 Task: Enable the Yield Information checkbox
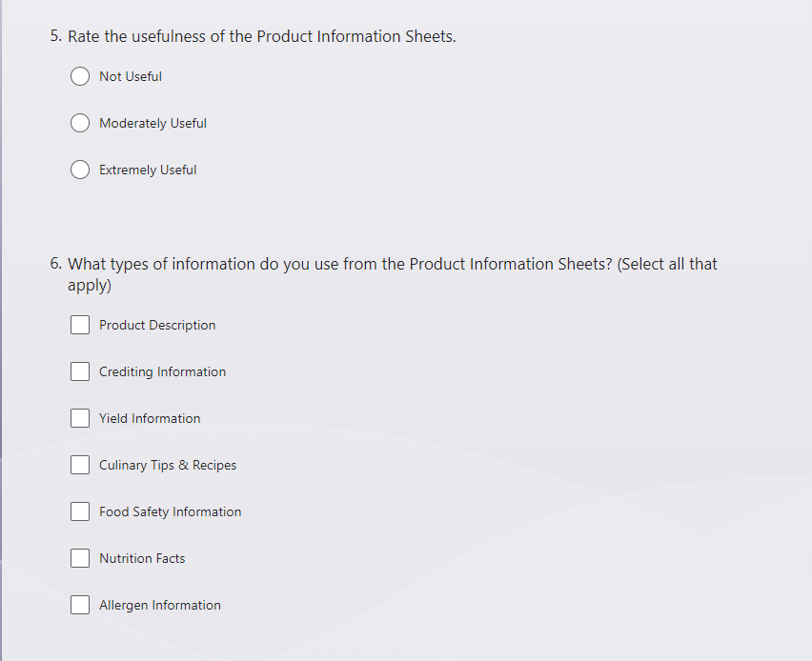[x=80, y=418]
